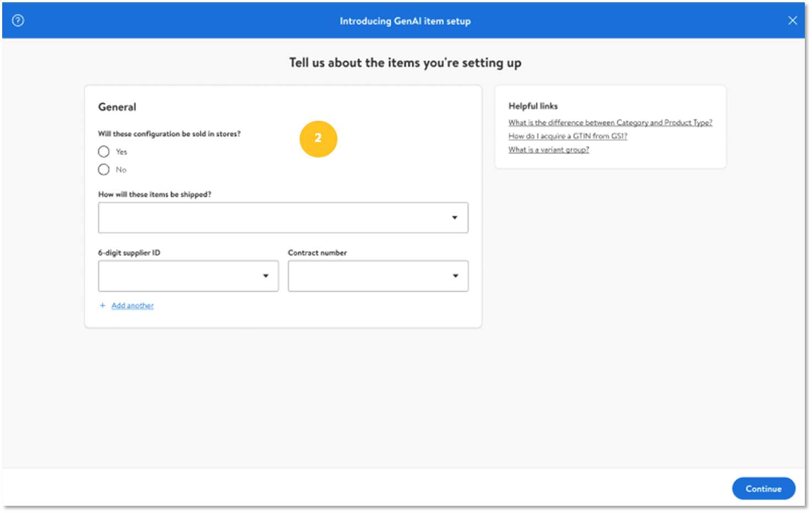Click the "Add another" link
The image size is (812, 513).
(133, 305)
